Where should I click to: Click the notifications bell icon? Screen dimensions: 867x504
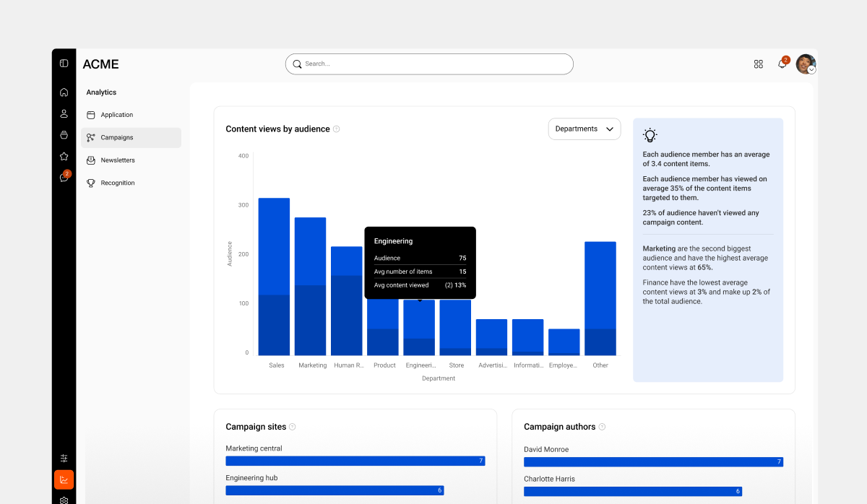point(781,64)
